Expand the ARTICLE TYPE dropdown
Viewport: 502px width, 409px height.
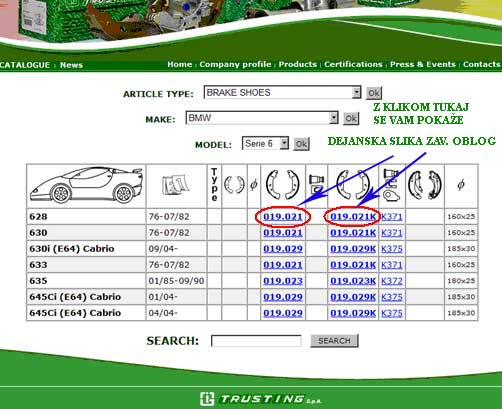click(356, 92)
